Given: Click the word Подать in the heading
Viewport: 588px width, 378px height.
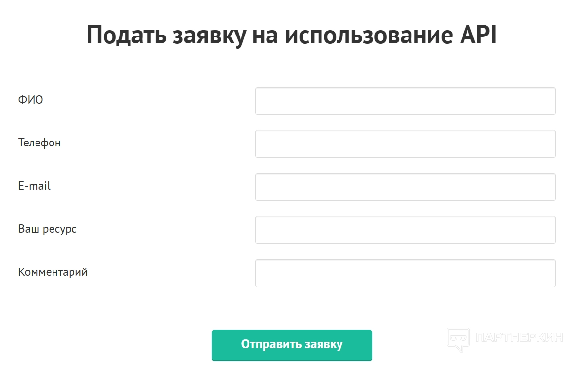Looking at the screenshot, I should pyautogui.click(x=125, y=35).
